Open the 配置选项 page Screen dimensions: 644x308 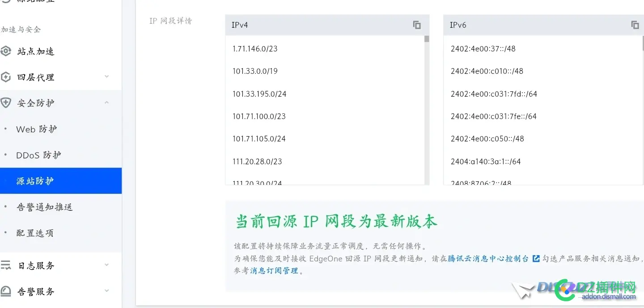pyautogui.click(x=36, y=233)
